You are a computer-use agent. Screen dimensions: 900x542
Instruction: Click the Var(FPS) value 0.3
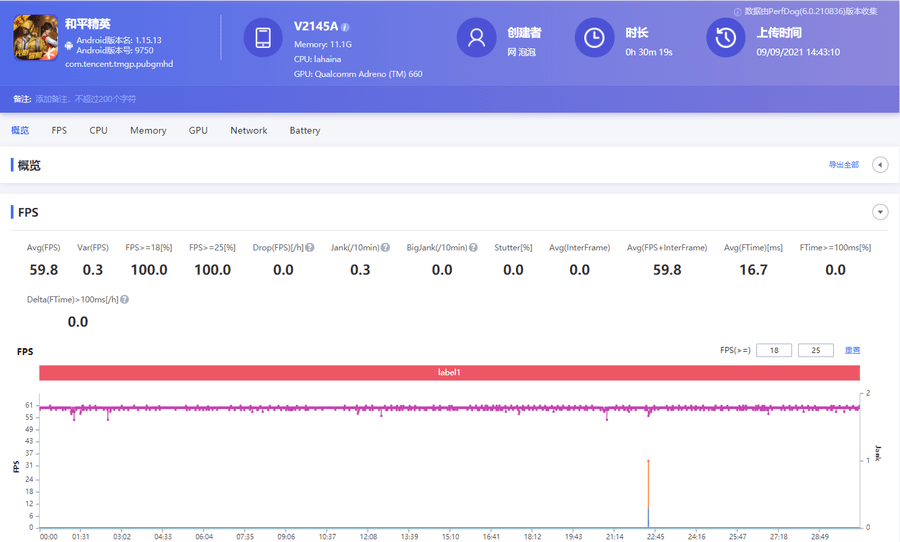(92, 270)
